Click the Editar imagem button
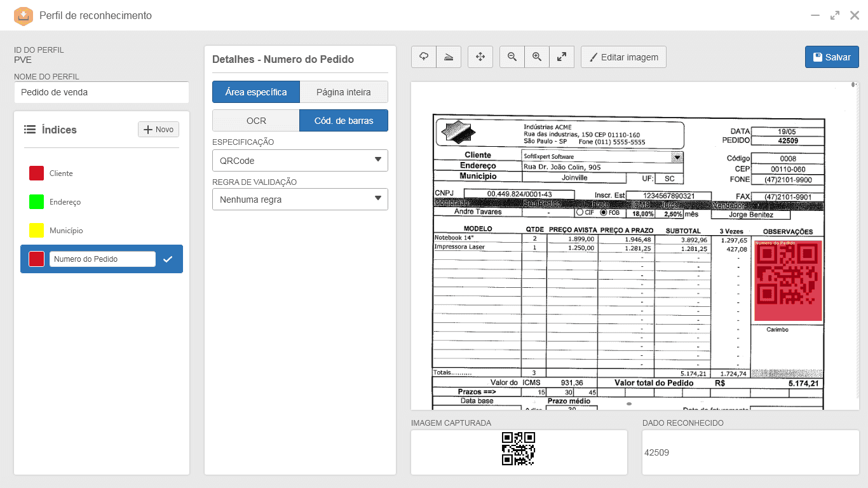The height and width of the screenshot is (488, 868). point(623,57)
